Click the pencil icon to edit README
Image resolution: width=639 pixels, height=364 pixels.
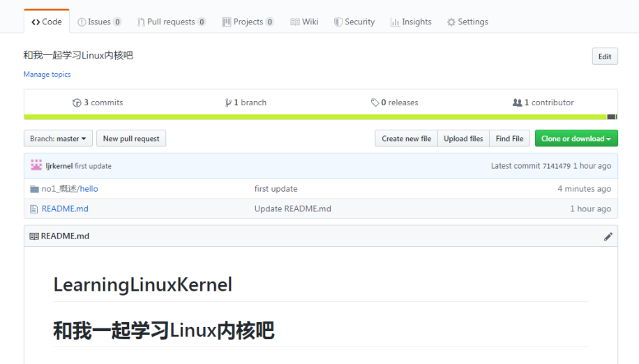[608, 236]
